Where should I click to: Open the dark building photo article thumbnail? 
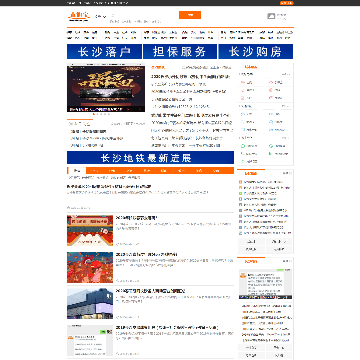[x=90, y=304]
